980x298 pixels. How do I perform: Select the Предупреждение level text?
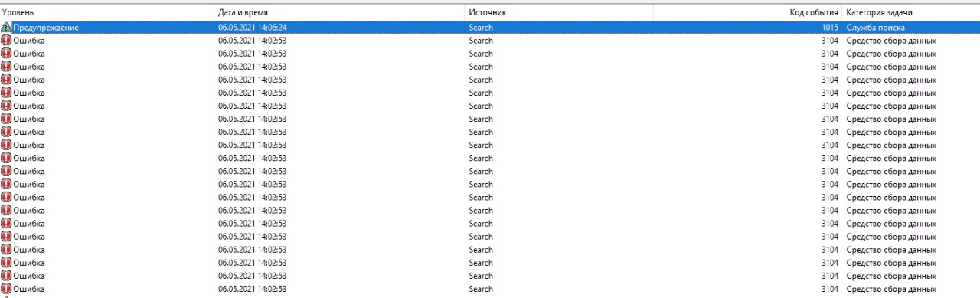46,28
